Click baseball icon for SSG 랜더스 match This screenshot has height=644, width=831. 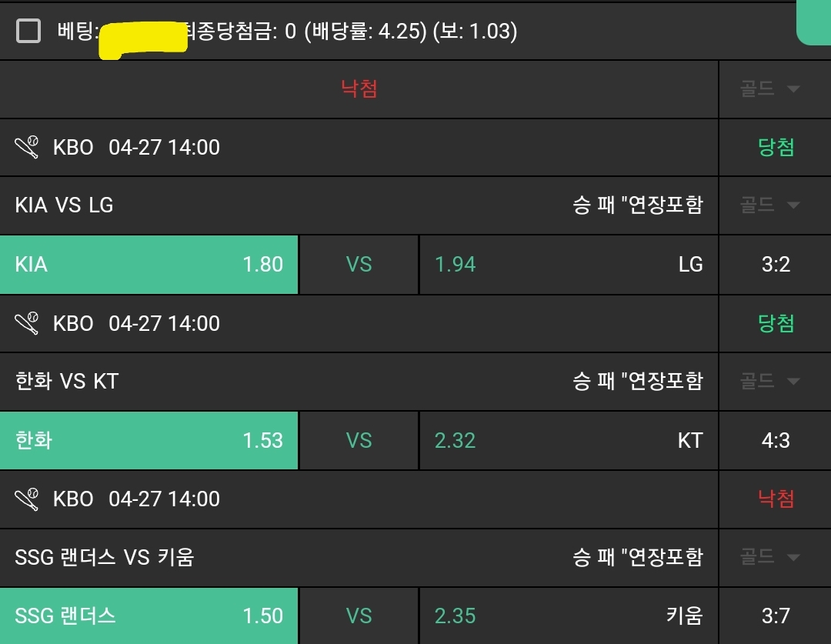(x=27, y=499)
